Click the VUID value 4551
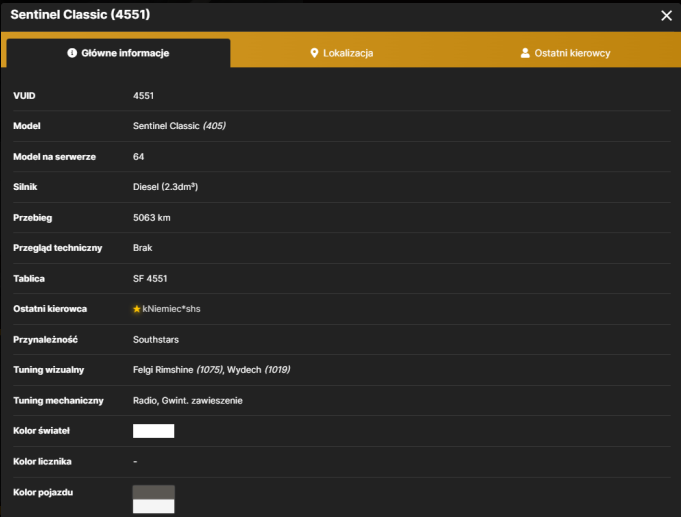Image resolution: width=681 pixels, height=517 pixels. pyautogui.click(x=143, y=96)
